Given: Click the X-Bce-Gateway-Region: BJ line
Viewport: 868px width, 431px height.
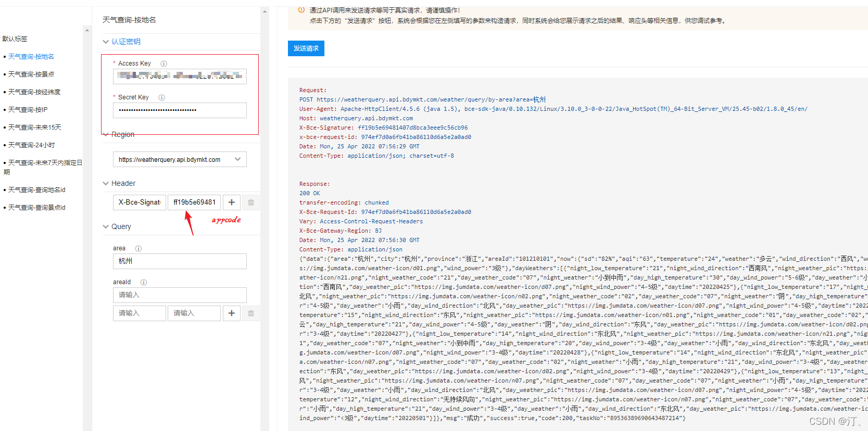Looking at the screenshot, I should 341,231.
